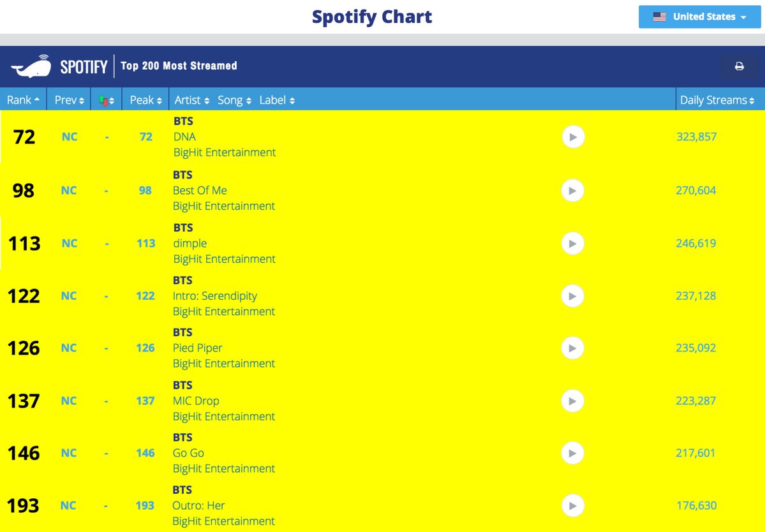This screenshot has width=765, height=532.
Task: Play the dimple track
Action: pyautogui.click(x=573, y=243)
